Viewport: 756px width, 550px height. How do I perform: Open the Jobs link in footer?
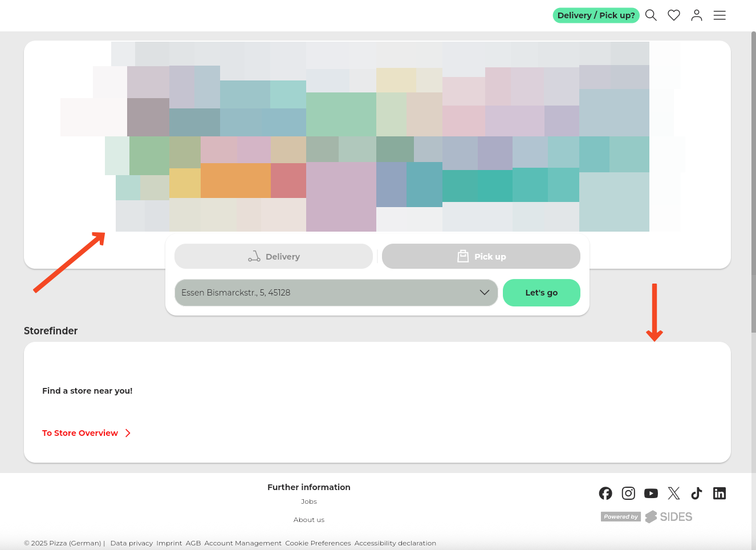(x=309, y=502)
